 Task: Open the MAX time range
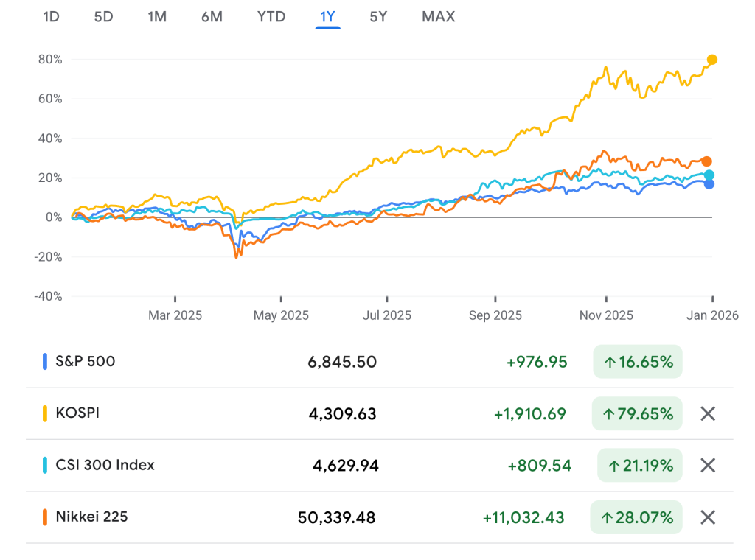[x=438, y=16]
